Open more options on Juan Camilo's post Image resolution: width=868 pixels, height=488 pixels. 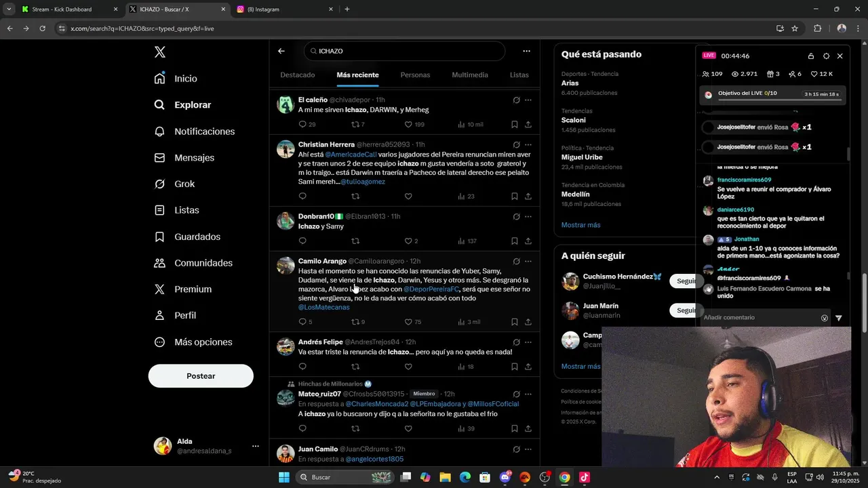point(528,449)
